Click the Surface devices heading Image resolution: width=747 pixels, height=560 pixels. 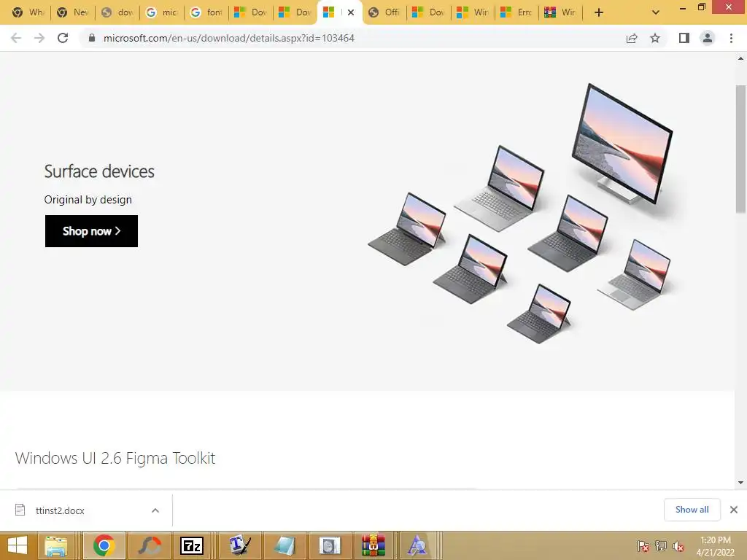pyautogui.click(x=99, y=171)
